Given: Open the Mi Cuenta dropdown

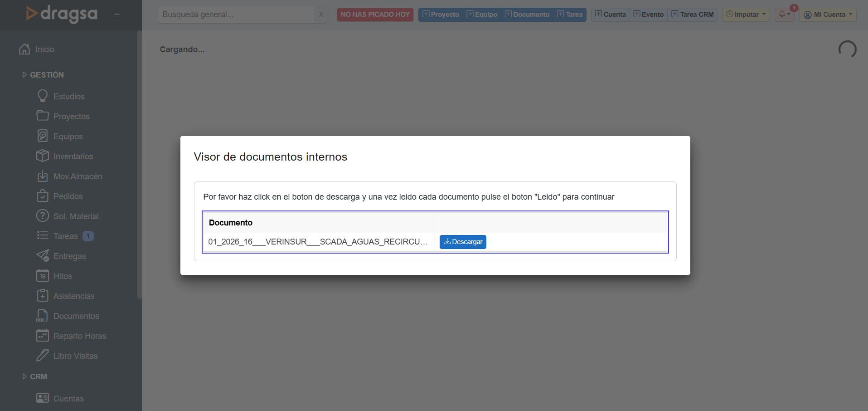Looking at the screenshot, I should tap(827, 15).
